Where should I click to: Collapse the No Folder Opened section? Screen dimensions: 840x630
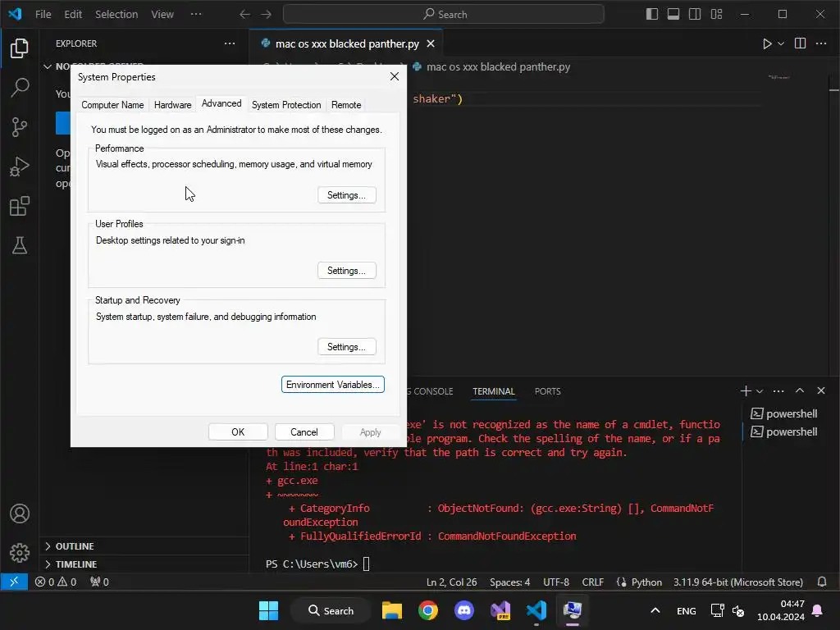(x=48, y=66)
